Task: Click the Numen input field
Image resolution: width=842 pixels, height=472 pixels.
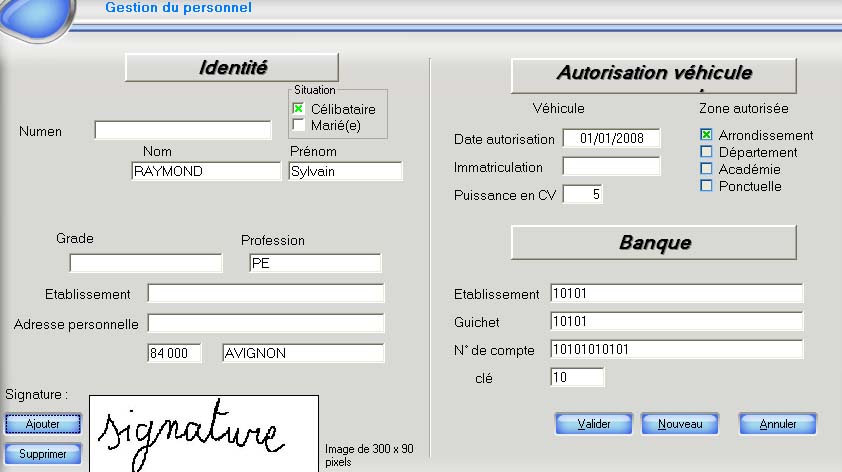Action: coord(183,130)
